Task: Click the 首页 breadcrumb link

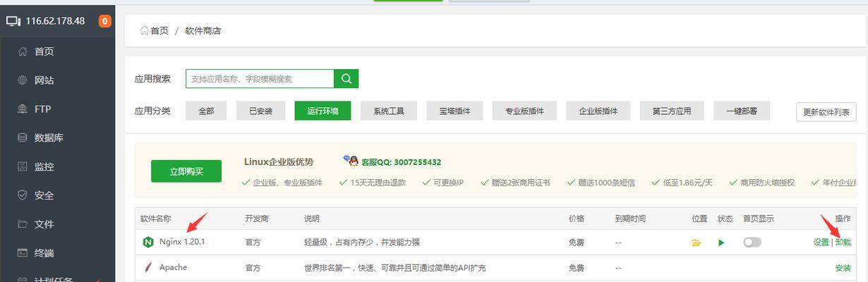Action: coord(159,31)
